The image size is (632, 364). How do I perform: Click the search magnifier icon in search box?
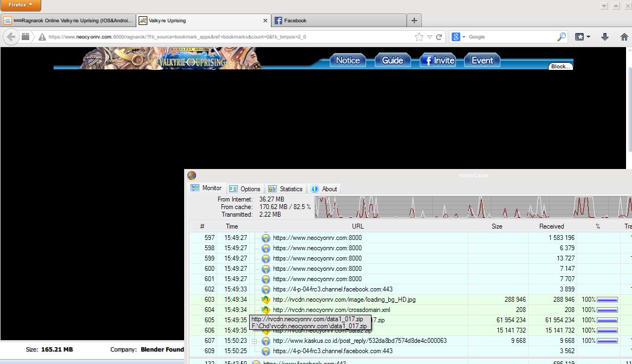[562, 37]
